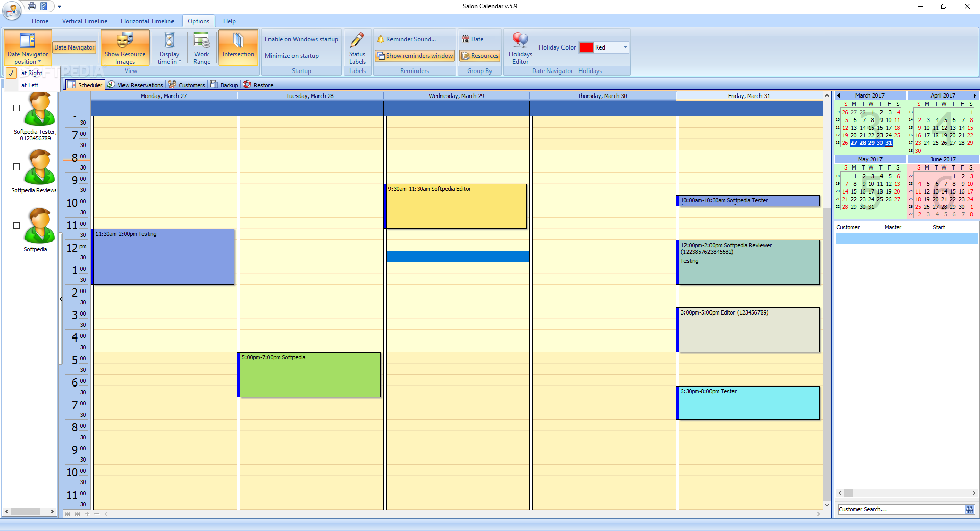Switch to the Scheduler view tab
This screenshot has width=980, height=531.
tap(85, 85)
